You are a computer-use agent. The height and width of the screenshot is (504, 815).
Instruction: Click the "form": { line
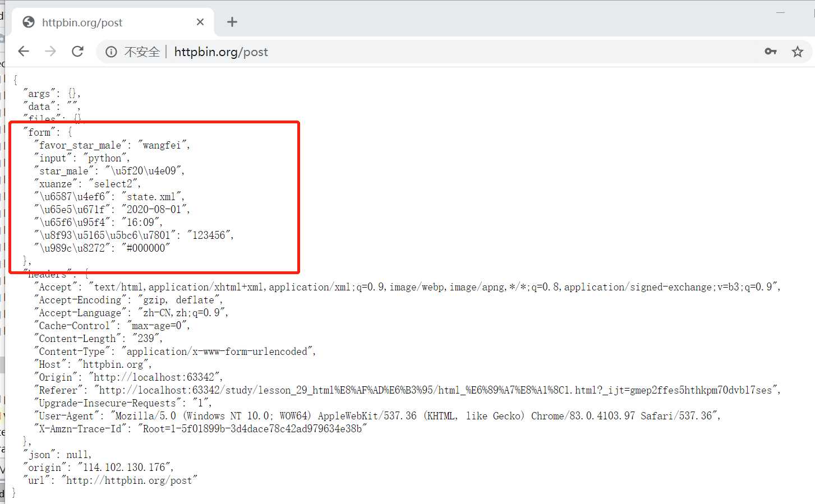tap(48, 132)
